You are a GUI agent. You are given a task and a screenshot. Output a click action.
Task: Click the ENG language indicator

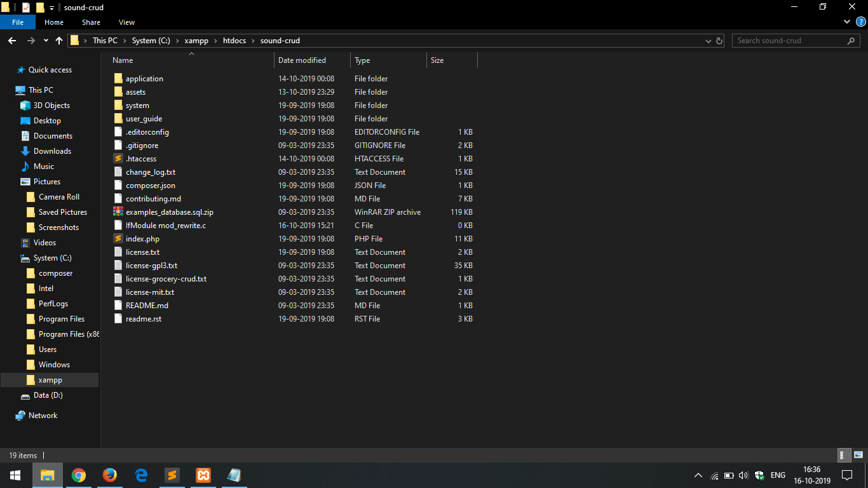coord(778,475)
